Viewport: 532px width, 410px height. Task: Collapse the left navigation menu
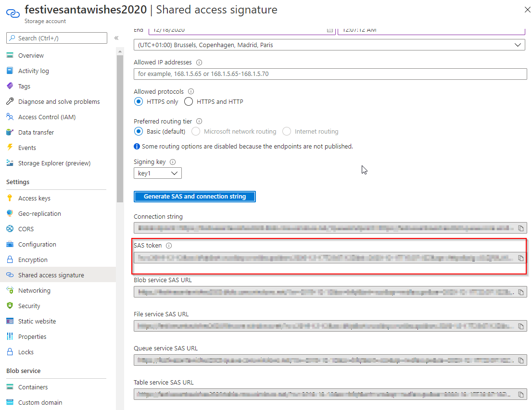[116, 38]
